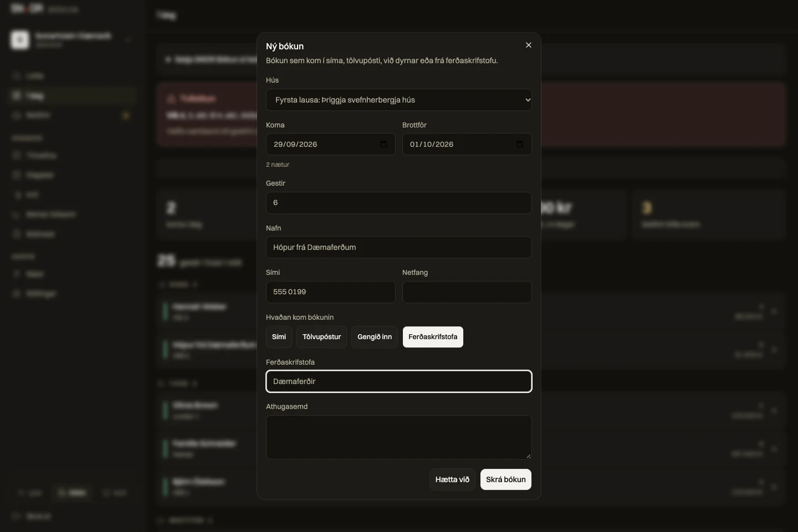The width and height of the screenshot is (798, 532).
Task: Open calendar picker for Brottför date
Action: (x=520, y=144)
